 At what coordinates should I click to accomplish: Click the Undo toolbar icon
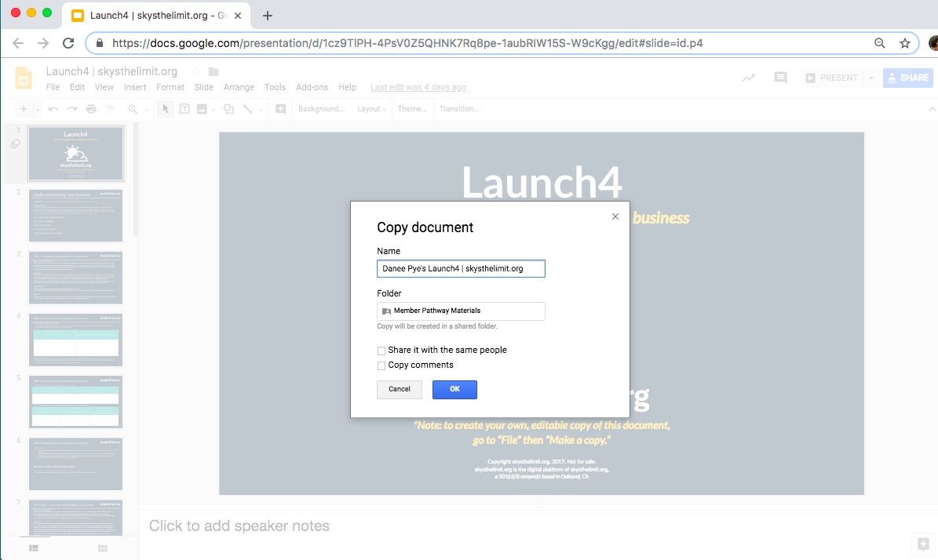tap(53, 109)
